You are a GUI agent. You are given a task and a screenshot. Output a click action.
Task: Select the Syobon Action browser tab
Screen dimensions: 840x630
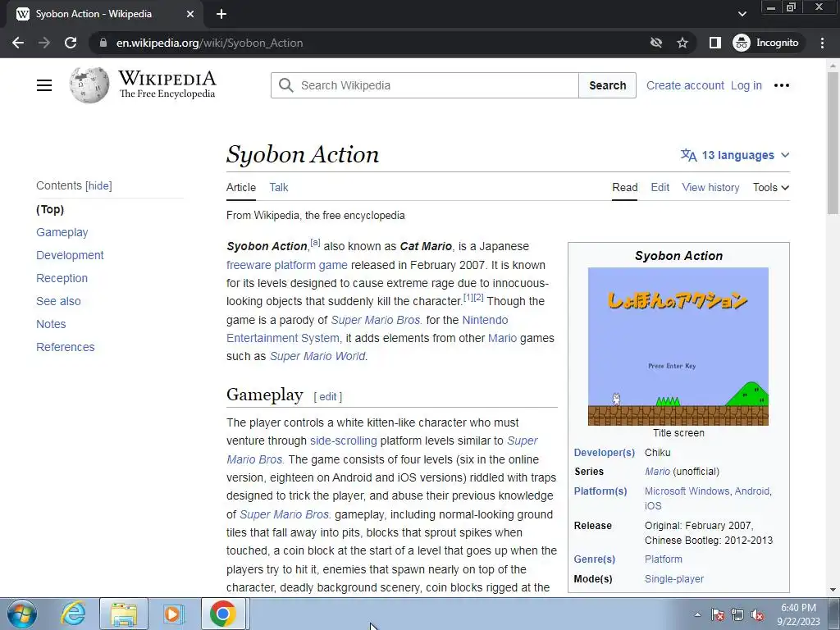click(x=104, y=14)
